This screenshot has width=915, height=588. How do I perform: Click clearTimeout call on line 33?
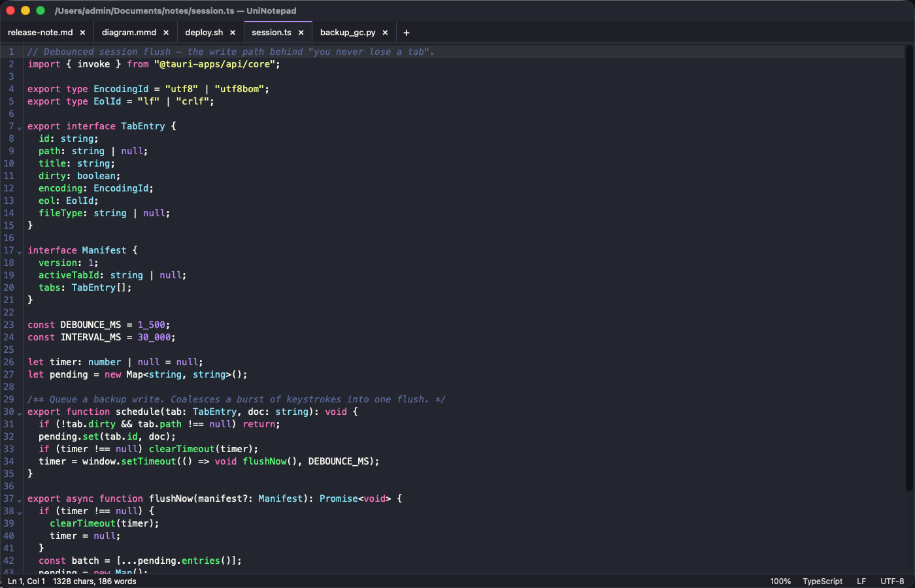point(182,449)
